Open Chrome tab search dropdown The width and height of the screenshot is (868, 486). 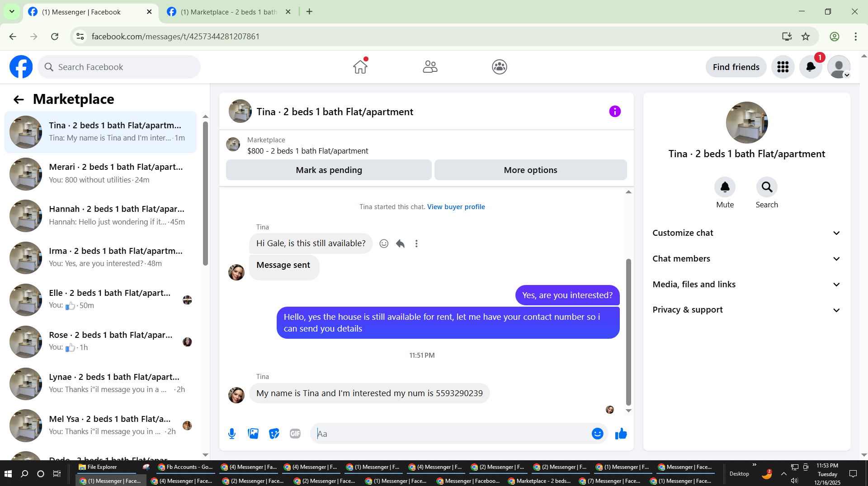point(12,12)
